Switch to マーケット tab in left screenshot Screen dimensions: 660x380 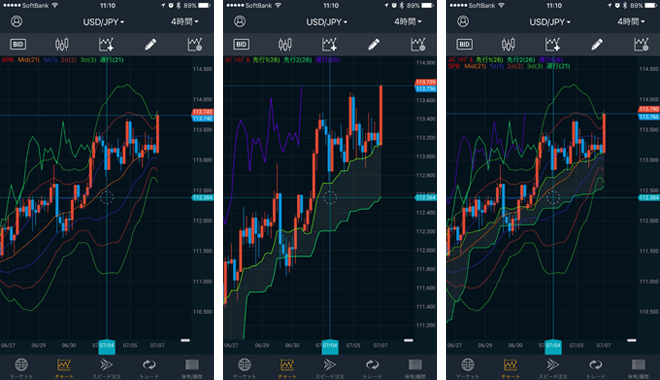pos(21,368)
